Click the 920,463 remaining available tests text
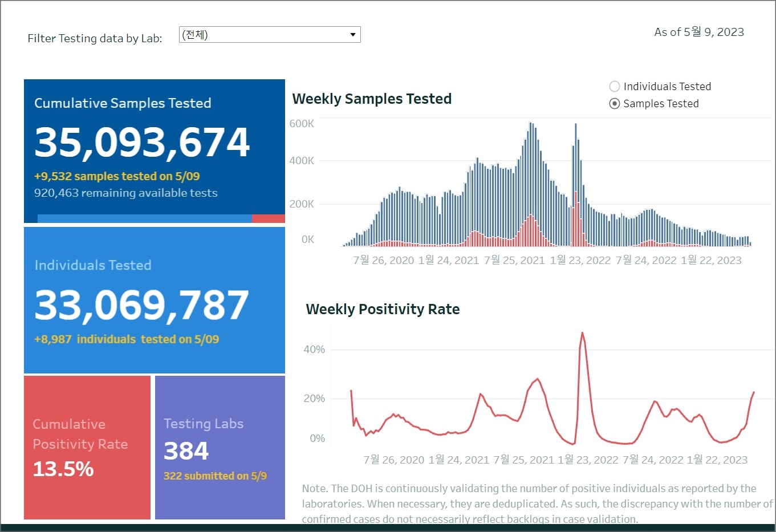This screenshot has width=776, height=532. (125, 193)
